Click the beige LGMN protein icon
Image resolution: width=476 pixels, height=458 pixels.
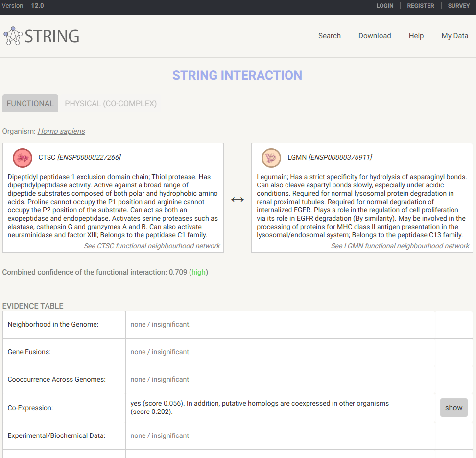point(271,158)
